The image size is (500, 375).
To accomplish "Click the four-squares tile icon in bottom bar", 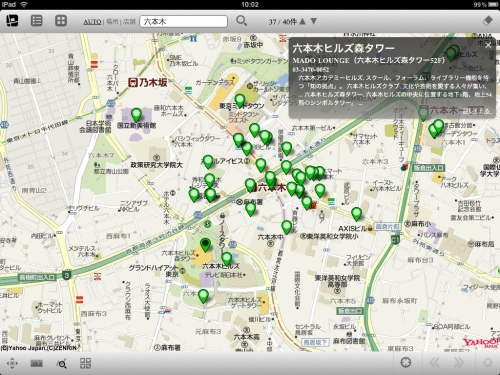I will pos(85,363).
